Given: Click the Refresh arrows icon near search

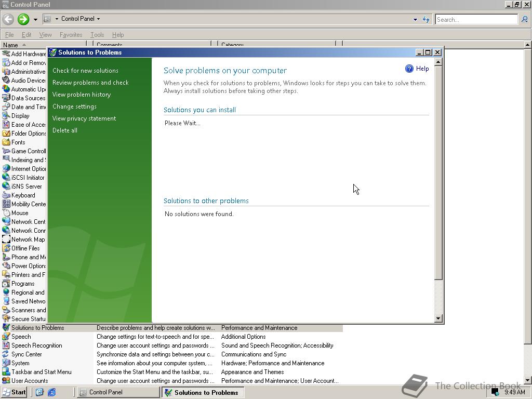Looking at the screenshot, I should pos(426,19).
